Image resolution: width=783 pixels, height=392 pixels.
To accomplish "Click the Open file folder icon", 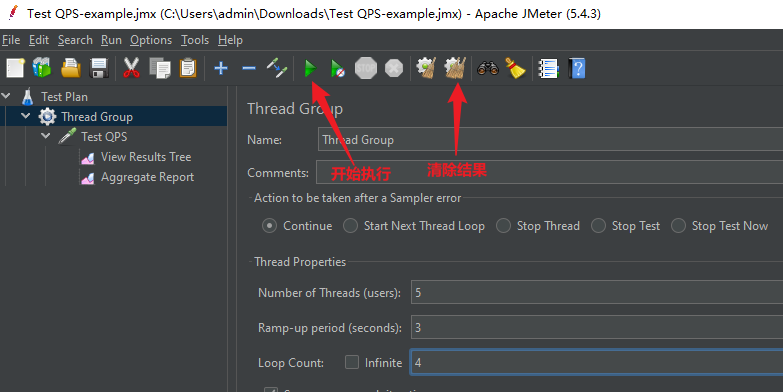I will point(70,68).
